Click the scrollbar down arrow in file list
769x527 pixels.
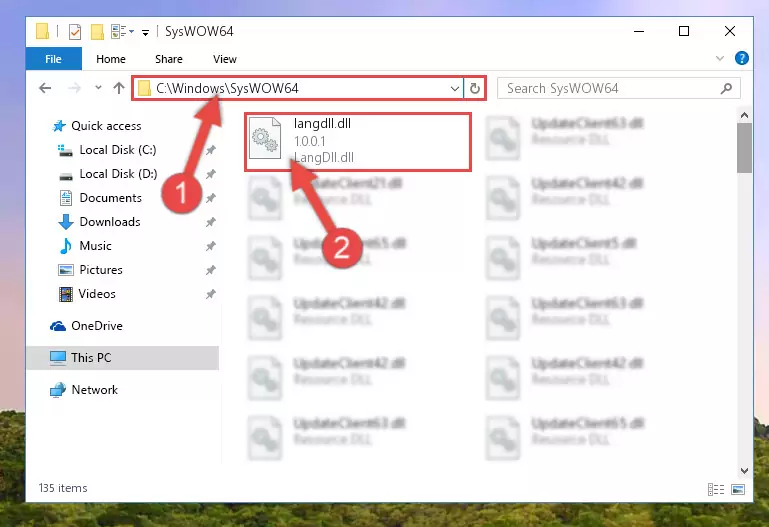(x=744, y=471)
